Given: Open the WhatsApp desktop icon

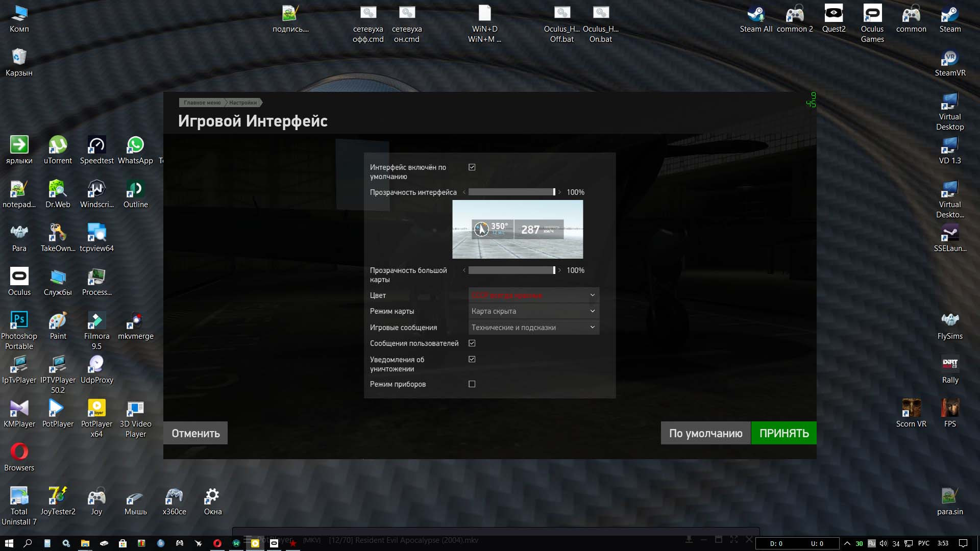Looking at the screenshot, I should [135, 151].
